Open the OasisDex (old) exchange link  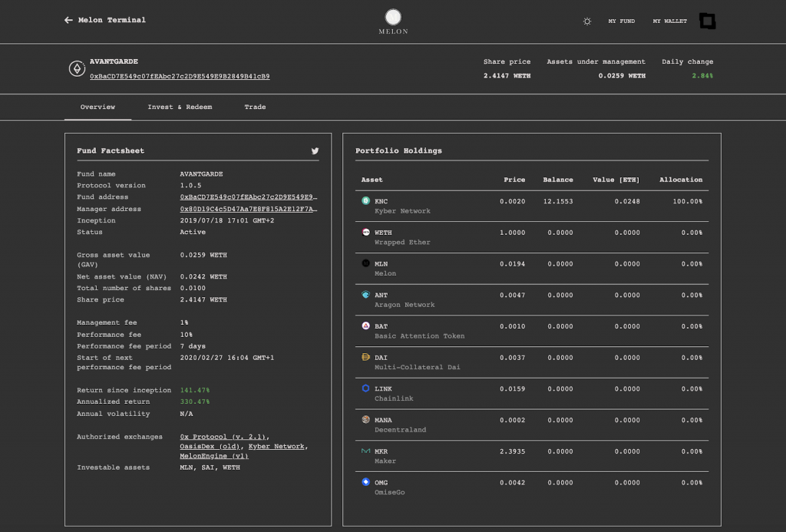211,446
